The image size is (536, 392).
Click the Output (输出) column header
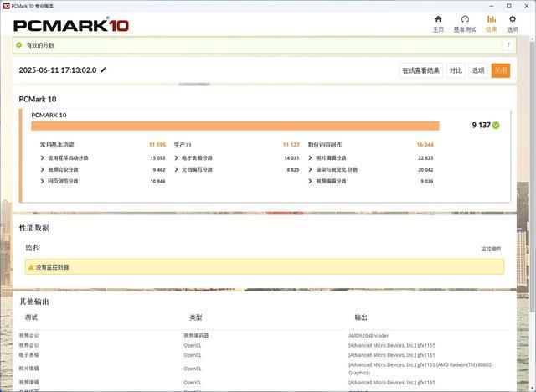tap(361, 317)
